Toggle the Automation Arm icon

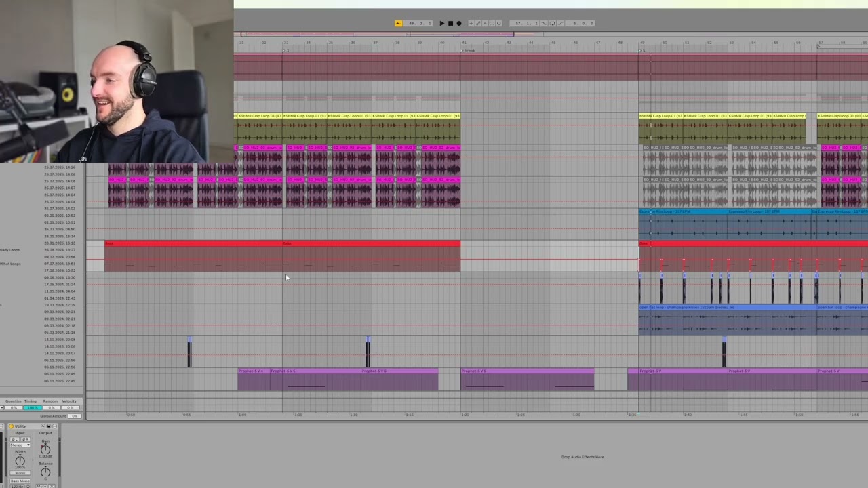pos(478,23)
